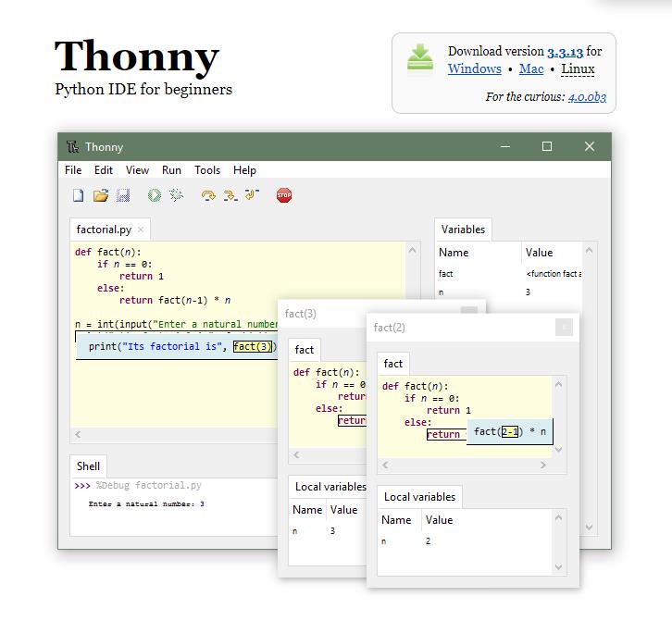Click the Linux download link
Screen dimensions: 672x621
click(x=578, y=68)
